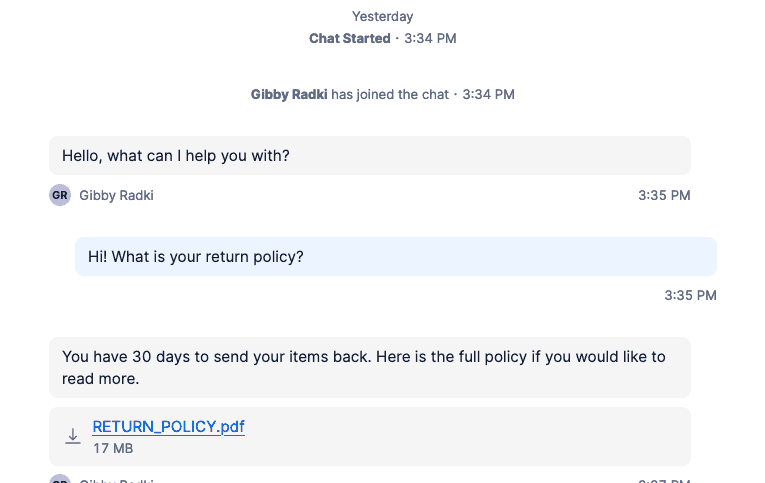765x483 pixels.
Task: Click the timestamp below the return policy question
Action: click(x=690, y=295)
